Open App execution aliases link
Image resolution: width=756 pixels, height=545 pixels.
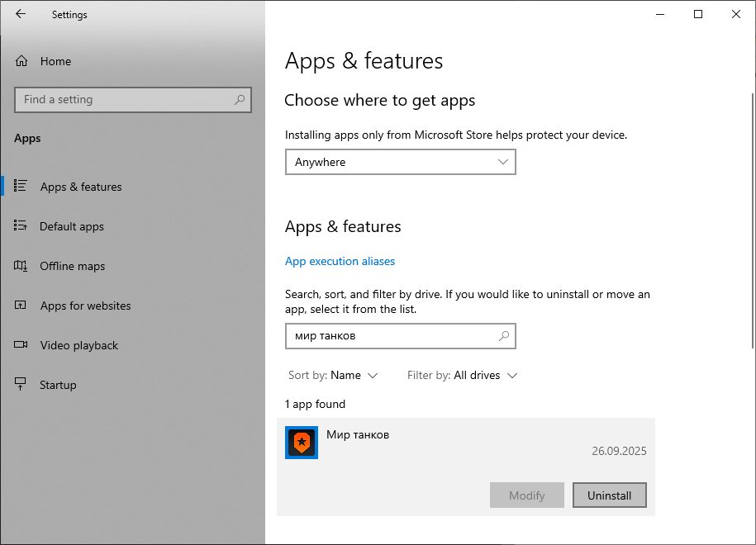[x=340, y=261]
